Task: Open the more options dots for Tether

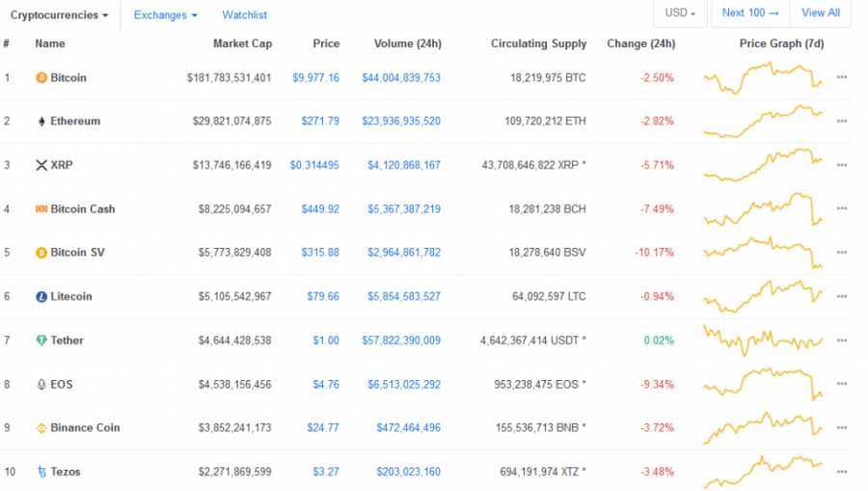Action: 841,340
